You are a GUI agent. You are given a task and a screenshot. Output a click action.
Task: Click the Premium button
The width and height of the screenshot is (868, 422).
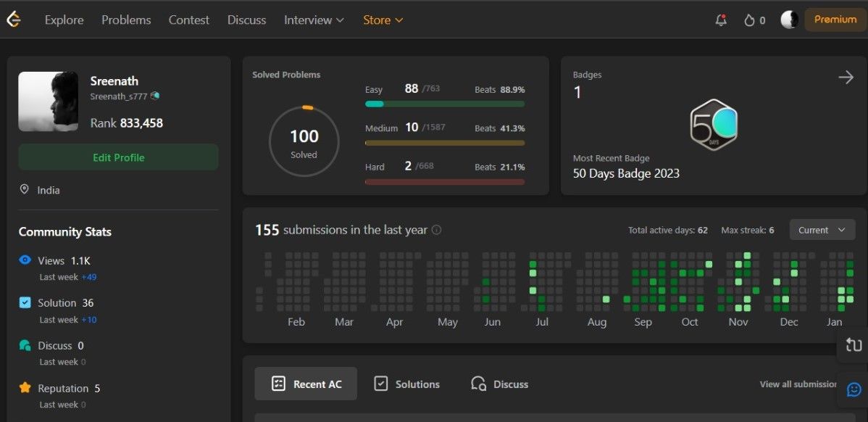pos(835,20)
